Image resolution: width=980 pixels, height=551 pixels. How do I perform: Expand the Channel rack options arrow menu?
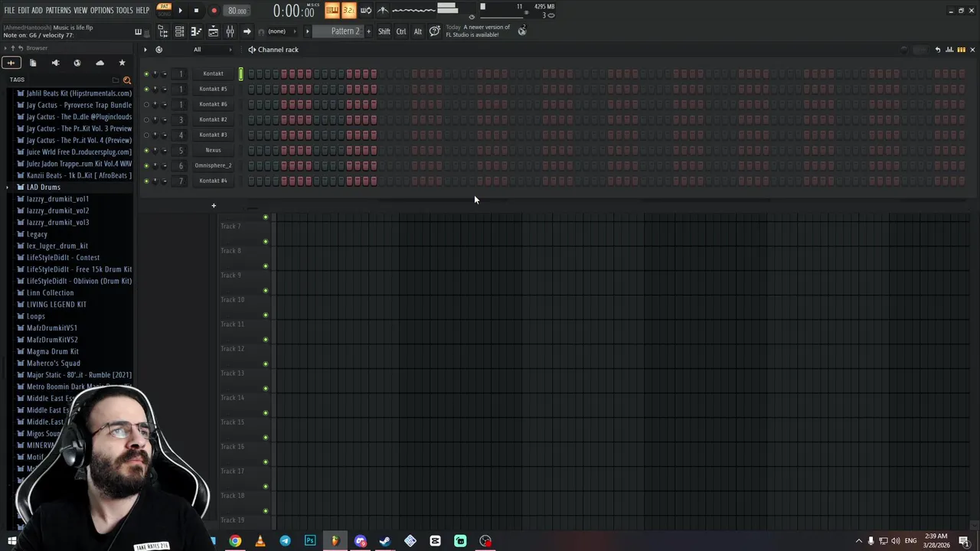145,50
